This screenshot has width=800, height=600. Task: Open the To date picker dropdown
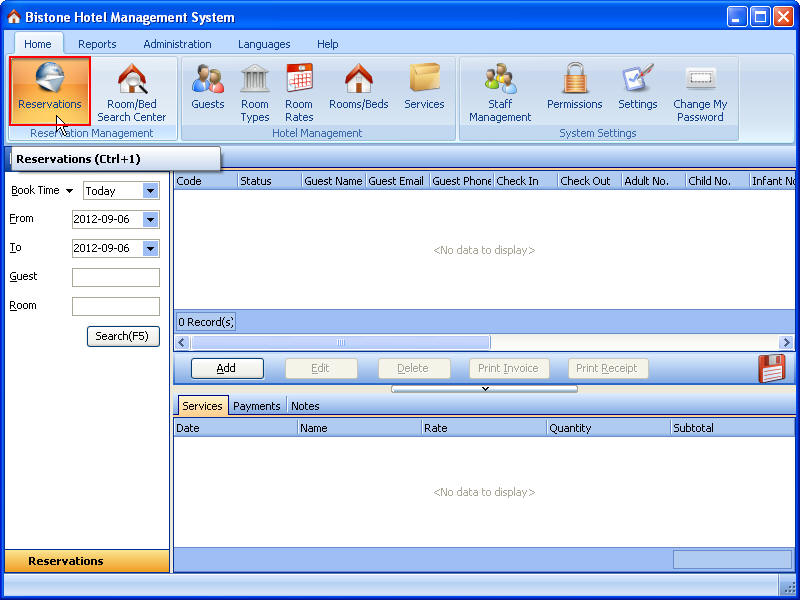(151, 249)
